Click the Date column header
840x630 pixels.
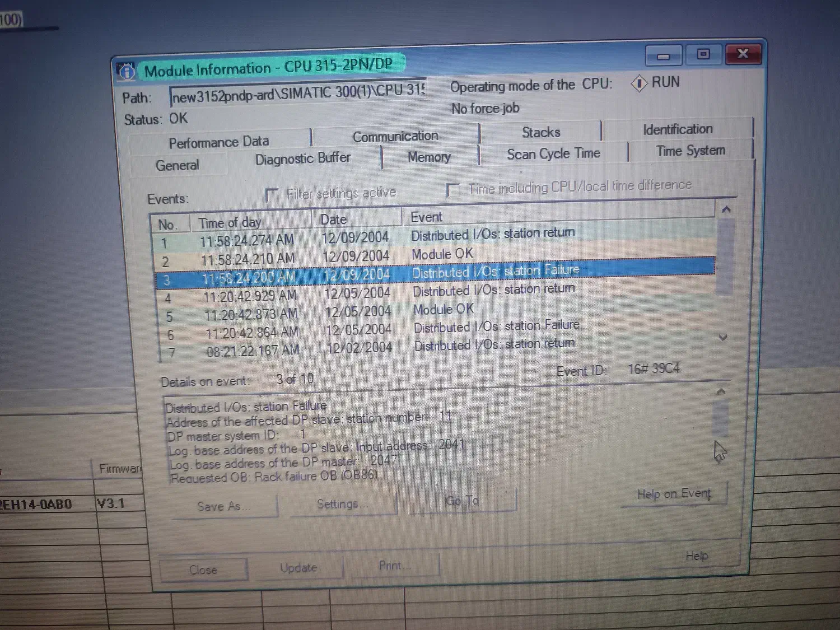[357, 219]
